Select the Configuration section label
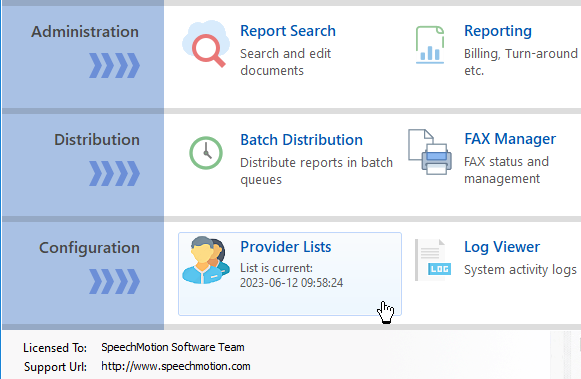Image resolution: width=581 pixels, height=379 pixels. point(89,248)
